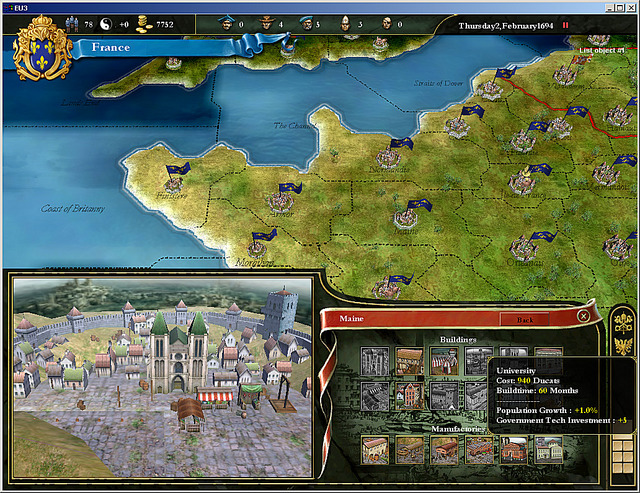Click the red List object text on map
The width and height of the screenshot is (640, 493).
click(x=601, y=49)
